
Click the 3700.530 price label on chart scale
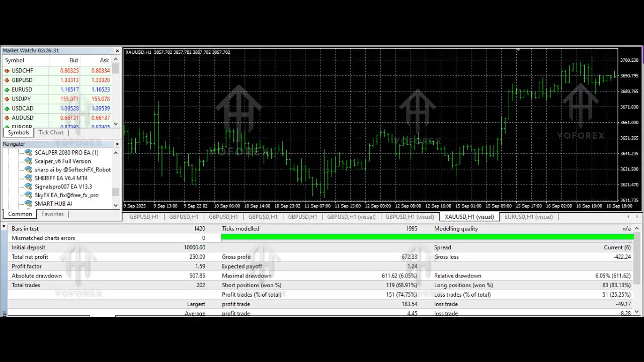629,60
